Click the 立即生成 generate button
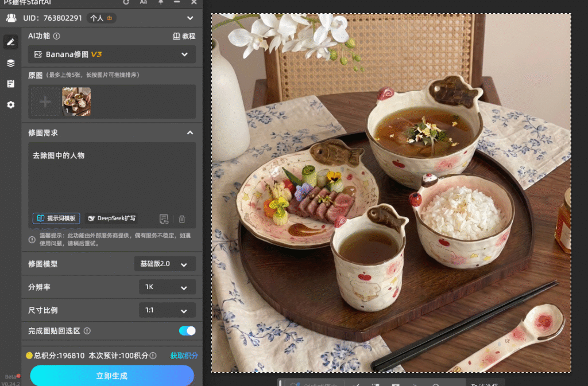 (x=112, y=376)
